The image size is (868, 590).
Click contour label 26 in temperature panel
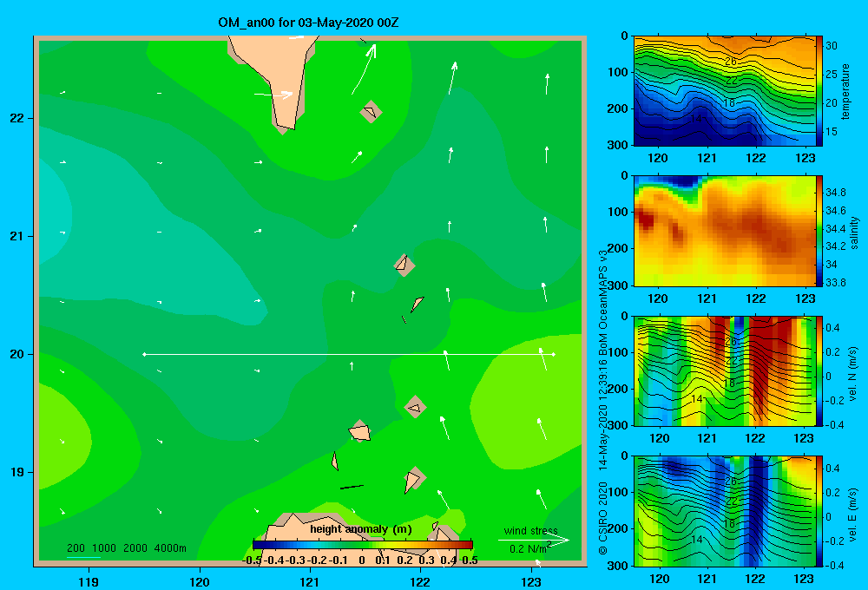[731, 62]
